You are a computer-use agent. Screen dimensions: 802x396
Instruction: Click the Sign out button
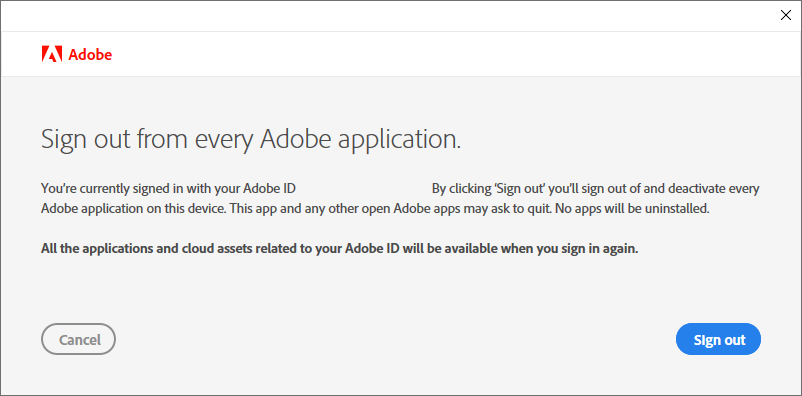(x=719, y=339)
